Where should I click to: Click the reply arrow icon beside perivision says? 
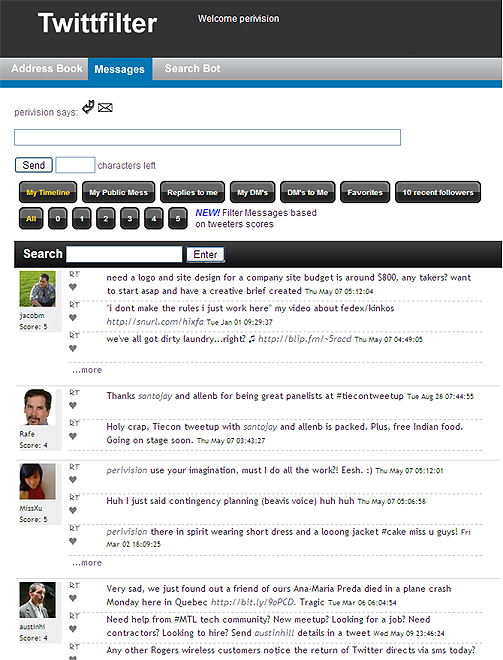coord(88,107)
